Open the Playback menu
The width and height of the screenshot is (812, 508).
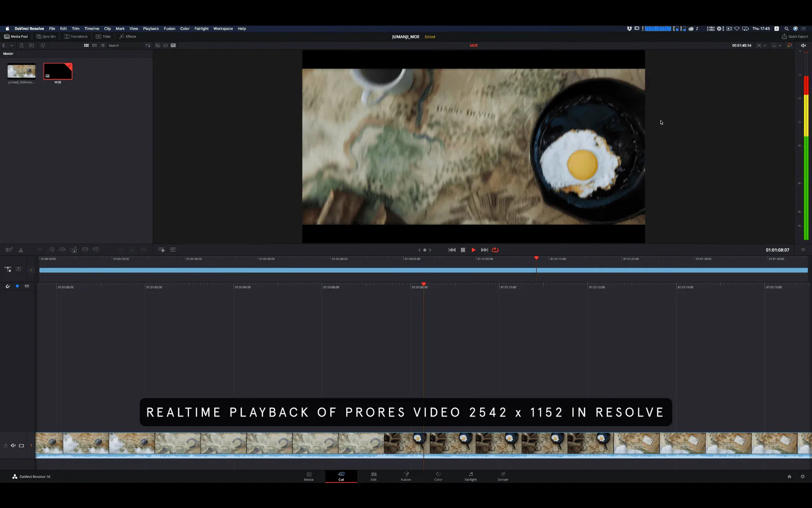151,29
